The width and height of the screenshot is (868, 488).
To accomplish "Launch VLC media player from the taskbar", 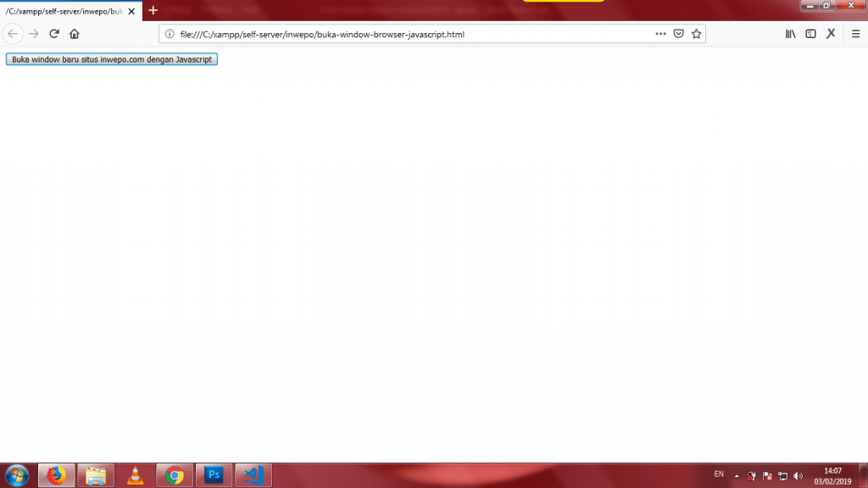I will (x=135, y=475).
